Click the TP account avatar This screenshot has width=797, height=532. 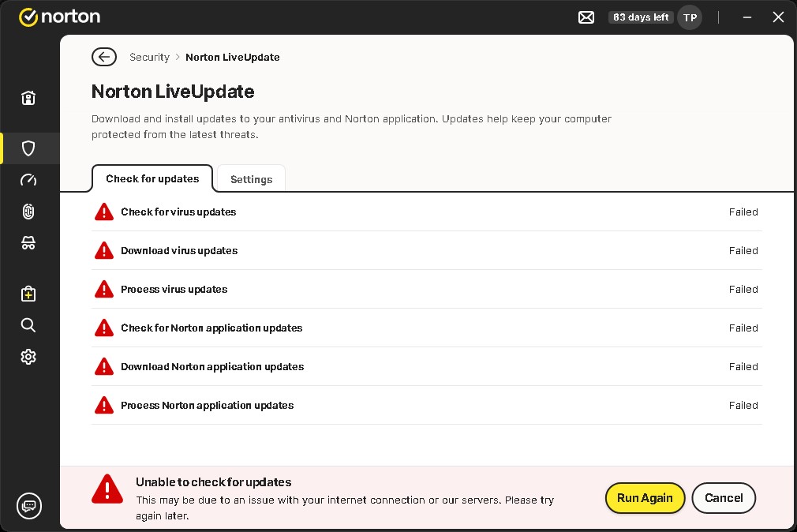coord(690,17)
